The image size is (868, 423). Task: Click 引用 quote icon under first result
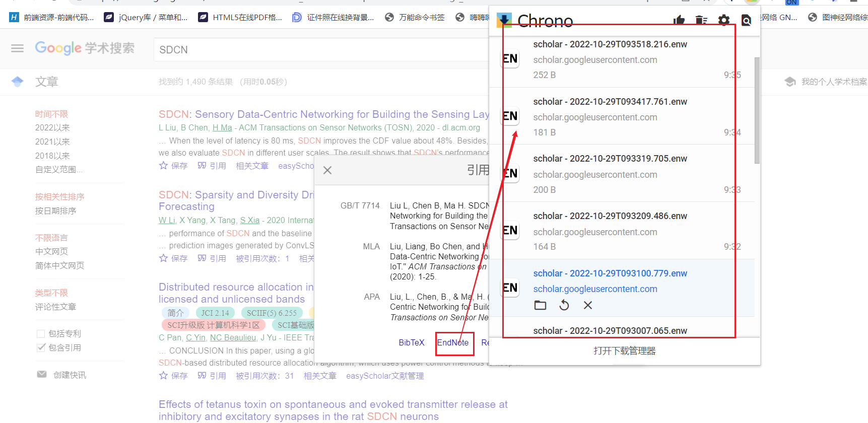pyautogui.click(x=202, y=165)
